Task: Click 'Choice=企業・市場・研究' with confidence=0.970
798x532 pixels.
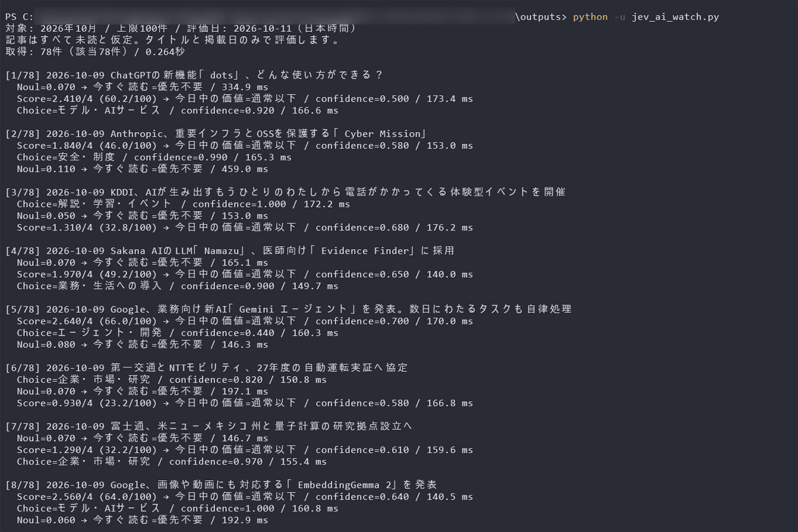Action: (171, 461)
